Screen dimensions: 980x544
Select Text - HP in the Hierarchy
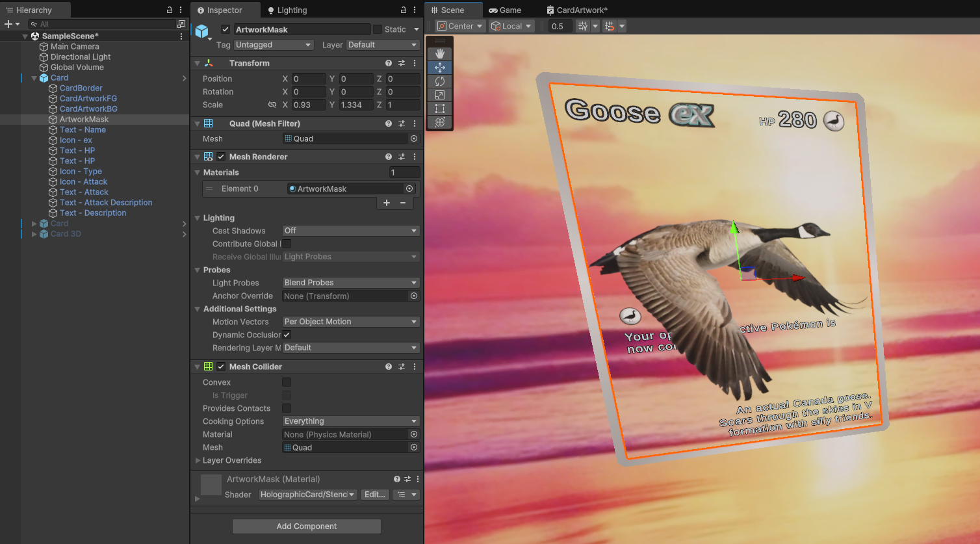[79, 150]
